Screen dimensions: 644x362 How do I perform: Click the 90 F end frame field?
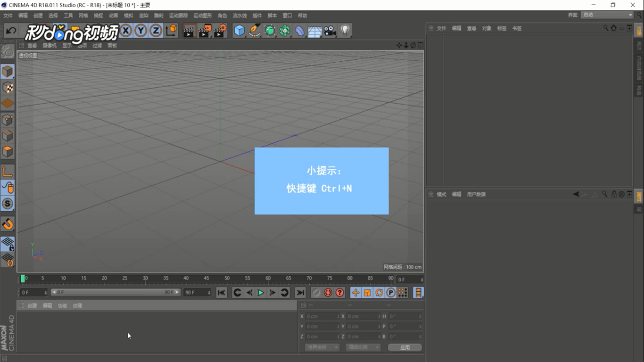click(198, 293)
